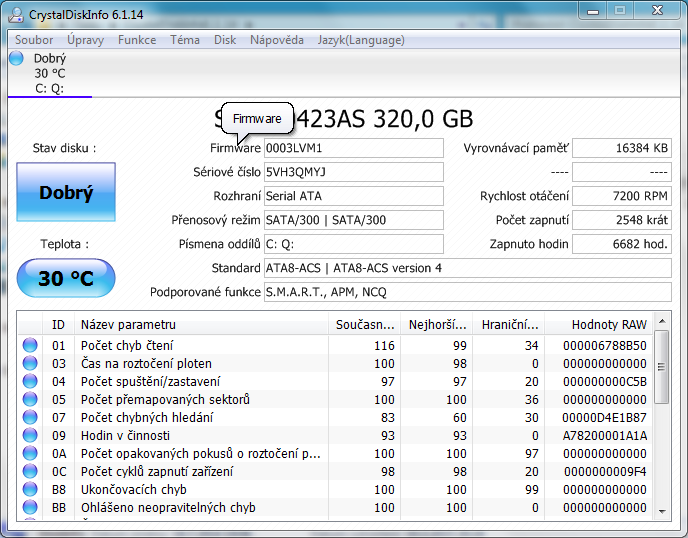This screenshot has width=688, height=538.
Task: Click the scroll down arrow of SMART list
Action: click(x=660, y=511)
